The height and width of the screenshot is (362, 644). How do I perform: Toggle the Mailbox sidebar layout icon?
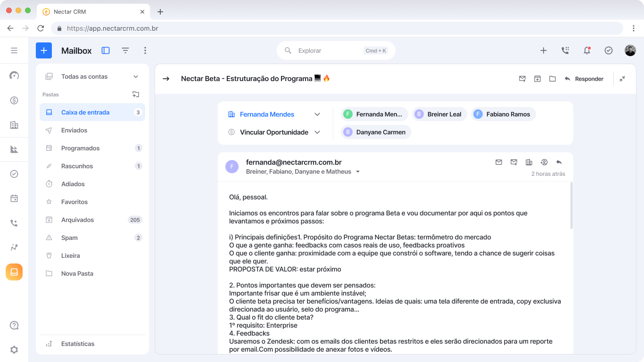(x=106, y=50)
